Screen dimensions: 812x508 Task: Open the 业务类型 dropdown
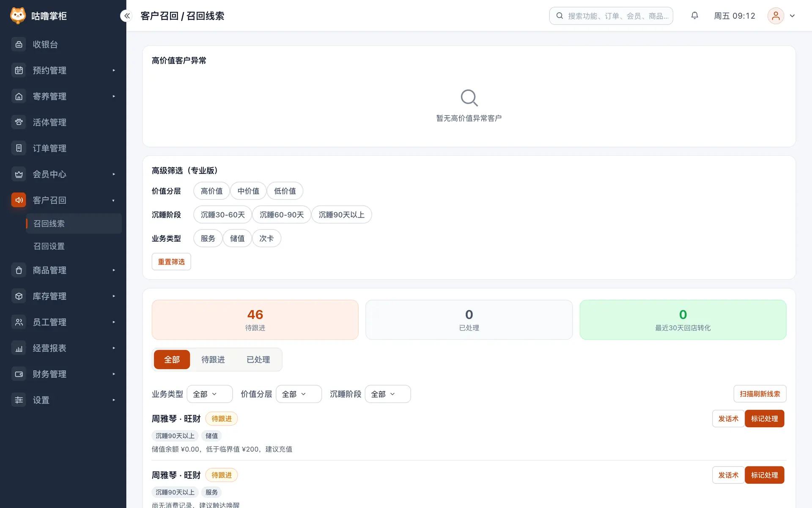click(x=210, y=394)
